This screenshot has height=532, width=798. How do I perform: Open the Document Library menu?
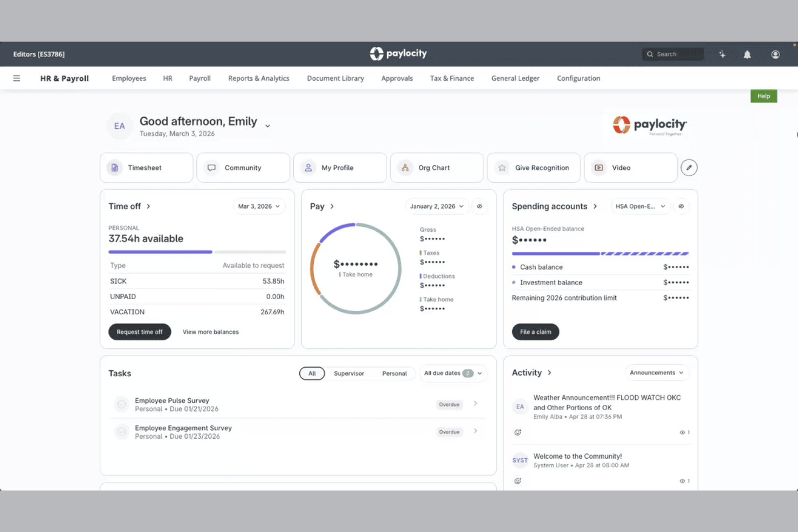(335, 78)
